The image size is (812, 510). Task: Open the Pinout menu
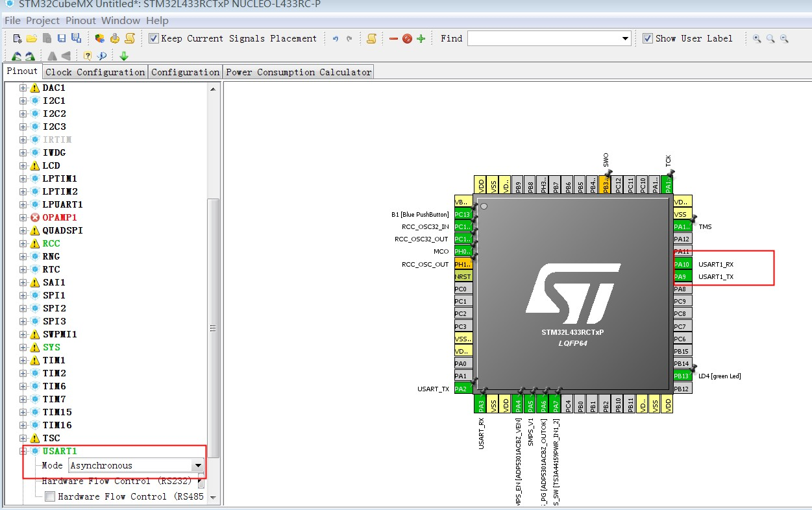pyautogui.click(x=80, y=21)
